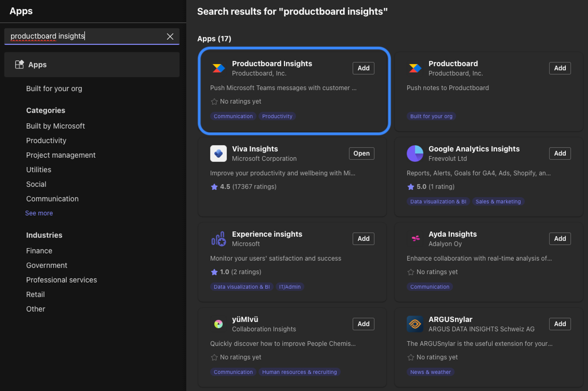Click Communication tag on yüMIvü card
588x391 pixels.
[x=233, y=372]
